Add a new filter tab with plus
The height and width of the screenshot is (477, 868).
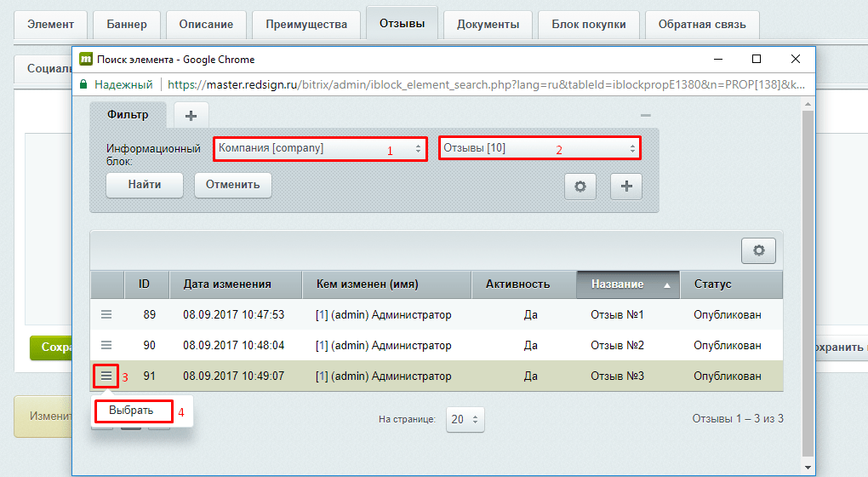[x=191, y=115]
